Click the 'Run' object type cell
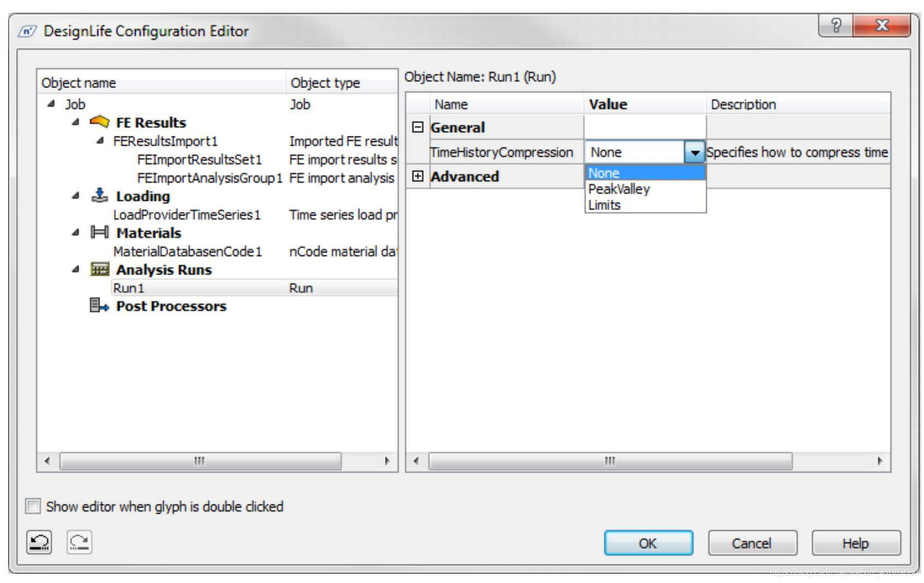Viewport: 924px width, 583px height. point(301,288)
